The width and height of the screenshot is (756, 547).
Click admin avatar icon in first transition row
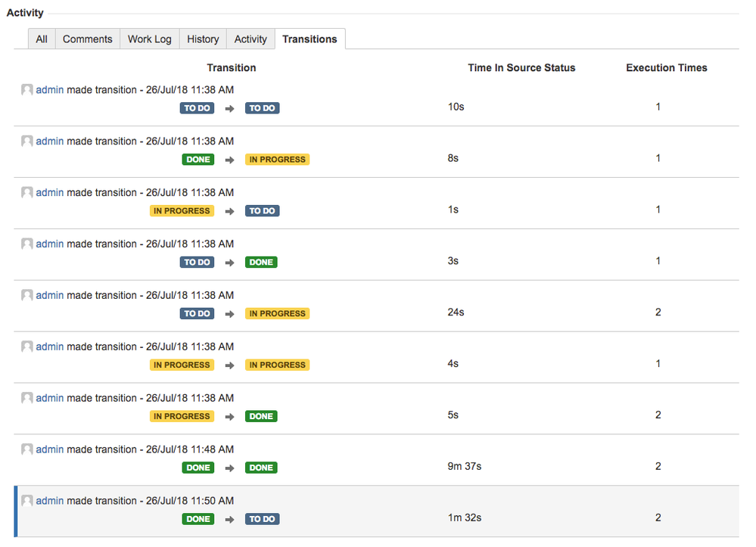(27, 89)
